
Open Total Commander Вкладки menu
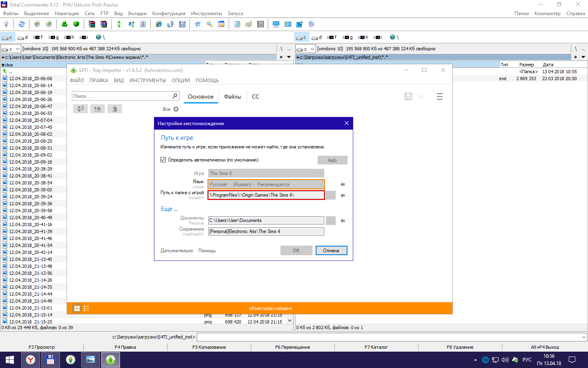click(137, 13)
